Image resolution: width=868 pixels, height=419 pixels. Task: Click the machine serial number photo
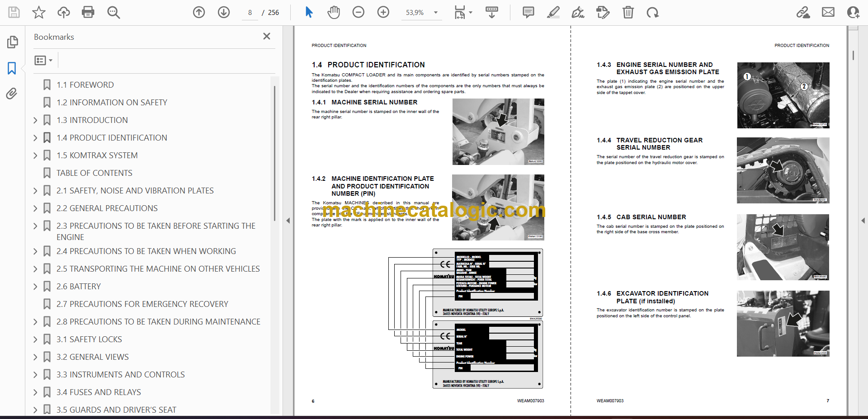click(498, 132)
